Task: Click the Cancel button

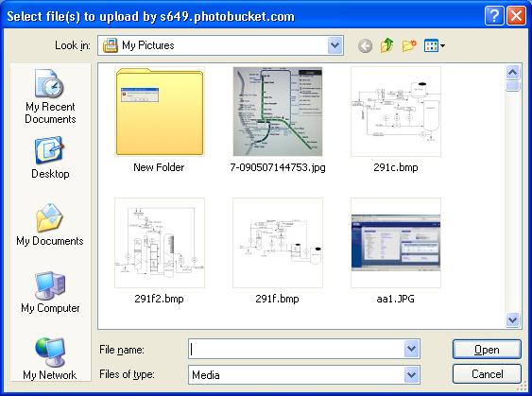Action: 487,374
